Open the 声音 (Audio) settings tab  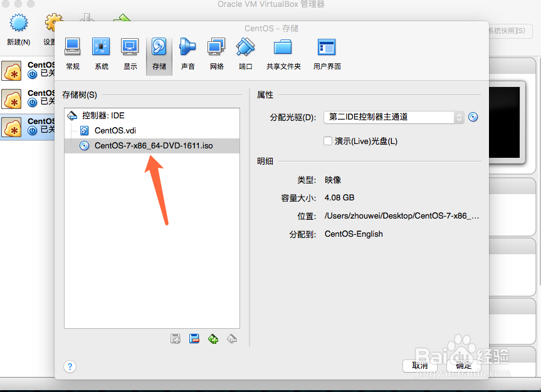(x=187, y=54)
